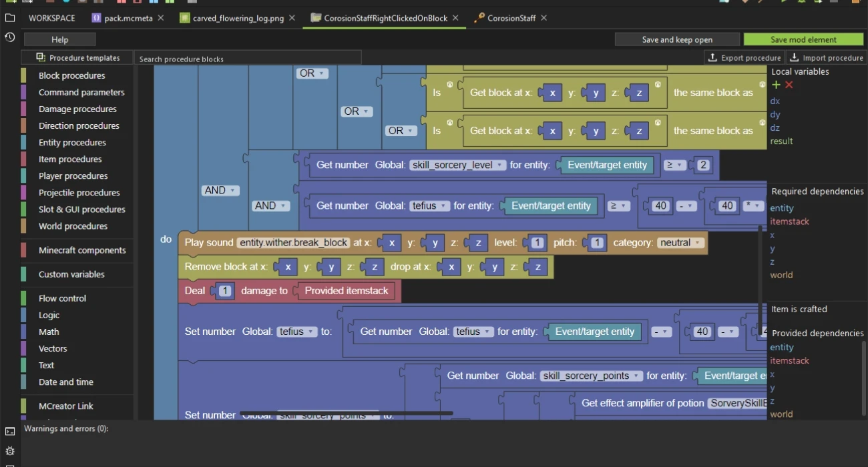Close the CorosionStaffRightClickedOnBlock tab
The width and height of the screenshot is (868, 467).
456,18
